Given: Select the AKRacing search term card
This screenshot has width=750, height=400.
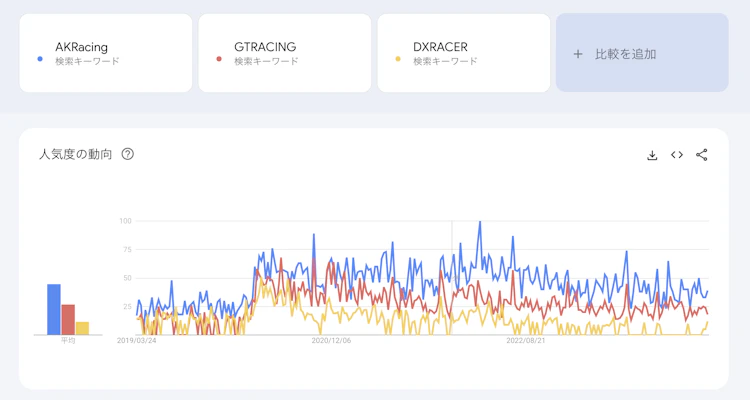Looking at the screenshot, I should pos(105,53).
